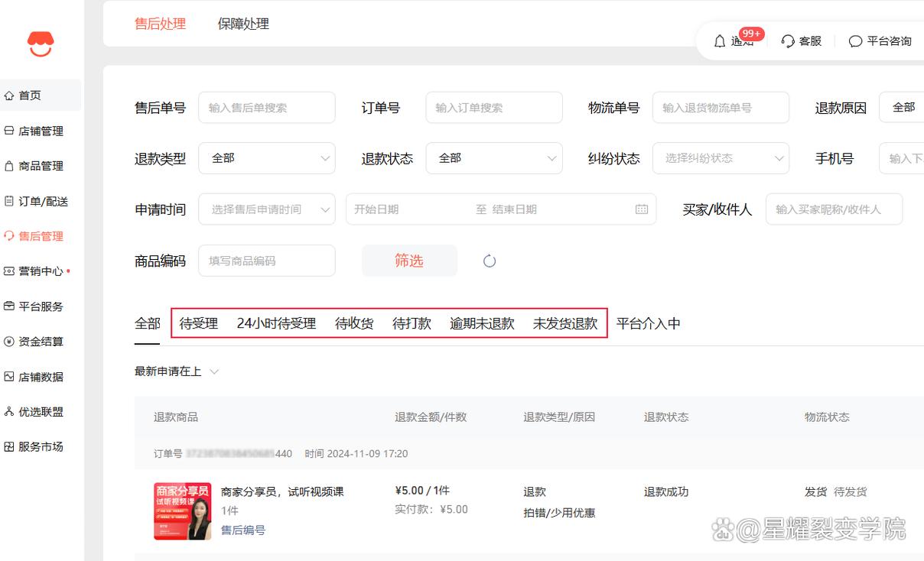This screenshot has height=561, width=924.
Task: Click the 物流单号 input field
Action: pyautogui.click(x=721, y=108)
